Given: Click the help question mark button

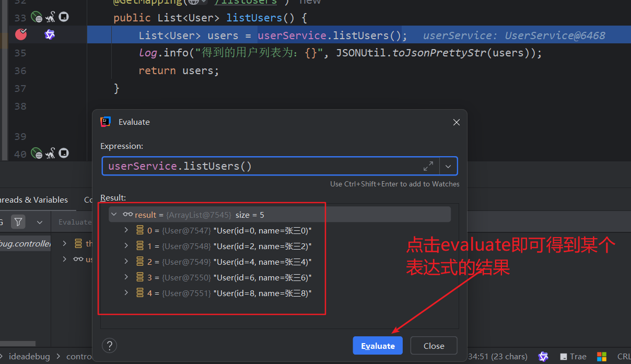Looking at the screenshot, I should 109,346.
